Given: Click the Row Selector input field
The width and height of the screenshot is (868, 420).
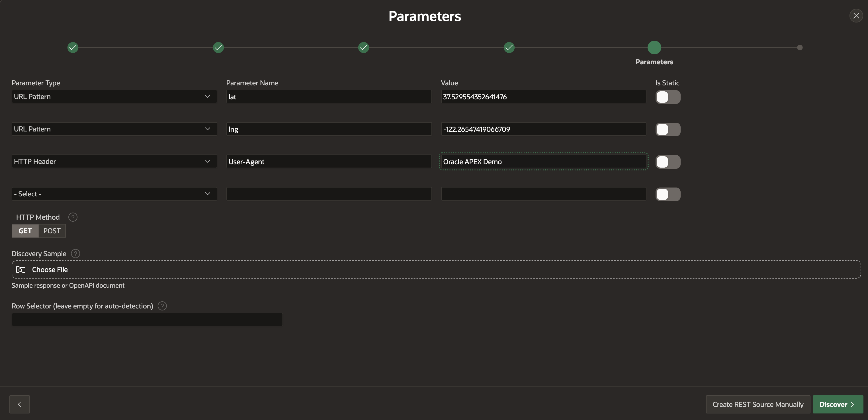Looking at the screenshot, I should point(147,319).
